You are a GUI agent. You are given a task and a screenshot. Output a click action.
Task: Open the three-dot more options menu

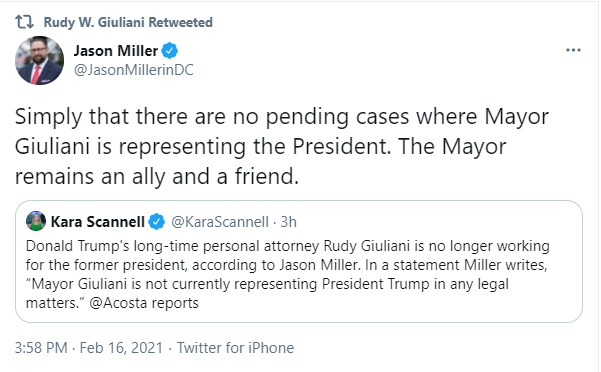[573, 50]
